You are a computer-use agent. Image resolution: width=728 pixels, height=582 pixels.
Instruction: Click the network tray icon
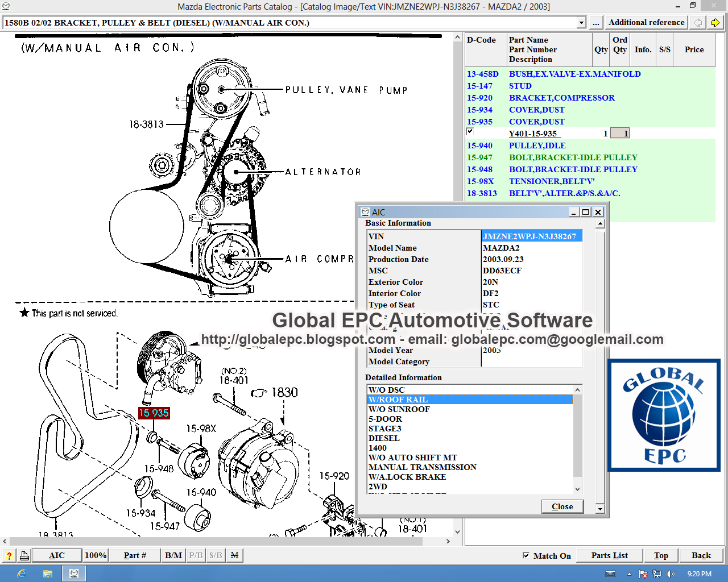pyautogui.click(x=657, y=574)
